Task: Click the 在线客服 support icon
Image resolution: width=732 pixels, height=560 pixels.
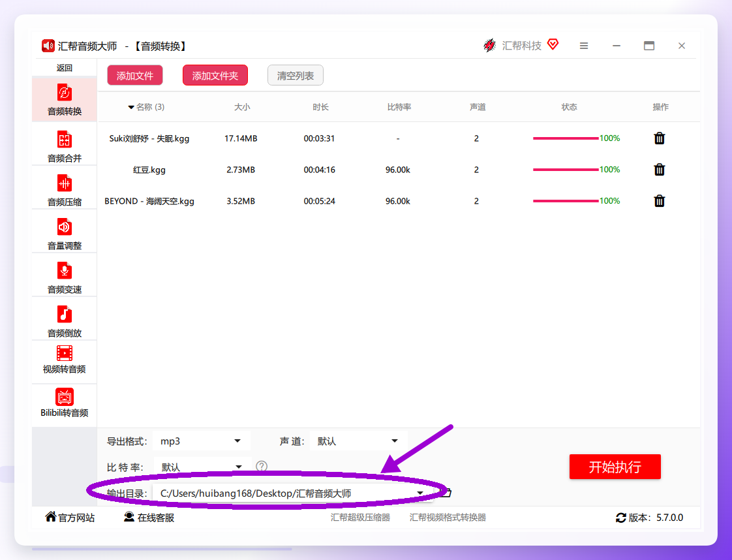Action: [x=129, y=516]
